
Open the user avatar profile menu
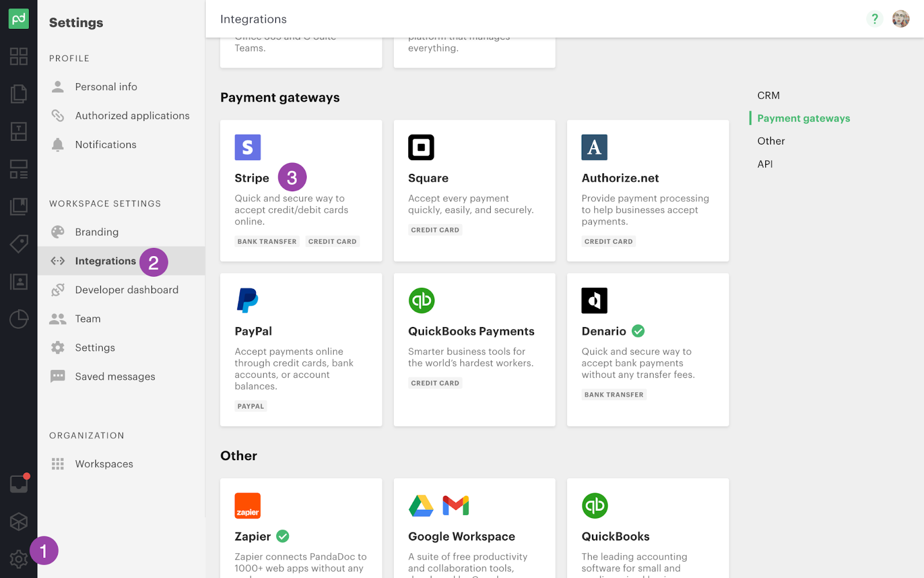901,19
